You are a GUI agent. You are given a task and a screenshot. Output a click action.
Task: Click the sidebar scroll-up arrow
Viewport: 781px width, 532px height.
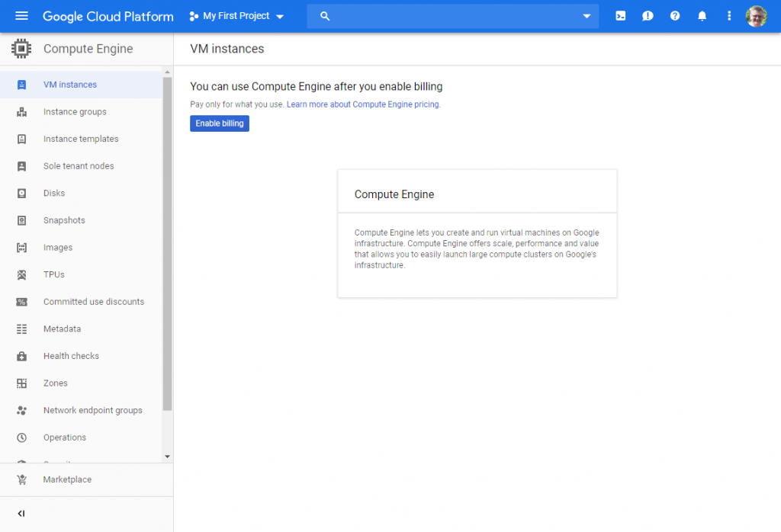pyautogui.click(x=167, y=72)
